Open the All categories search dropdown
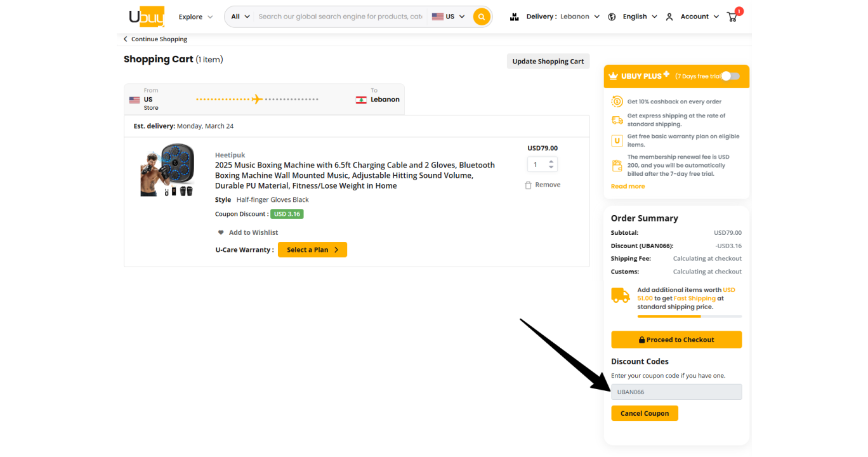The height and width of the screenshot is (457, 868). point(240,17)
